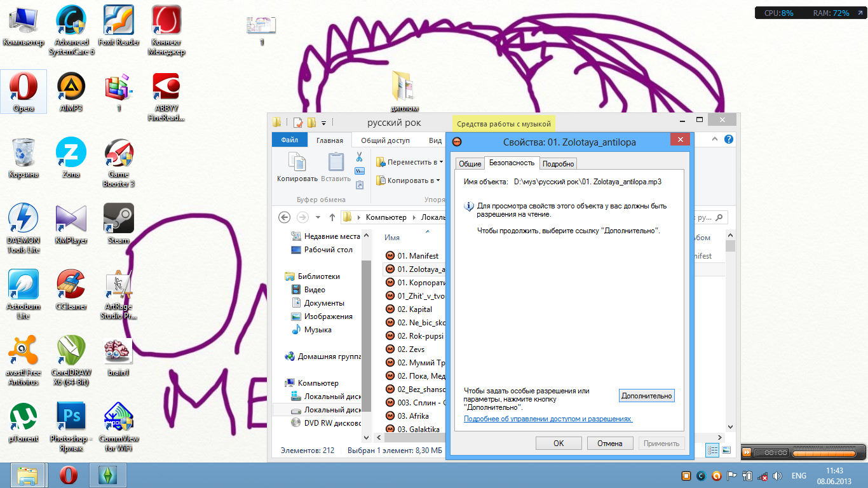
Task: Open link about access control and permissions
Action: [x=548, y=419]
